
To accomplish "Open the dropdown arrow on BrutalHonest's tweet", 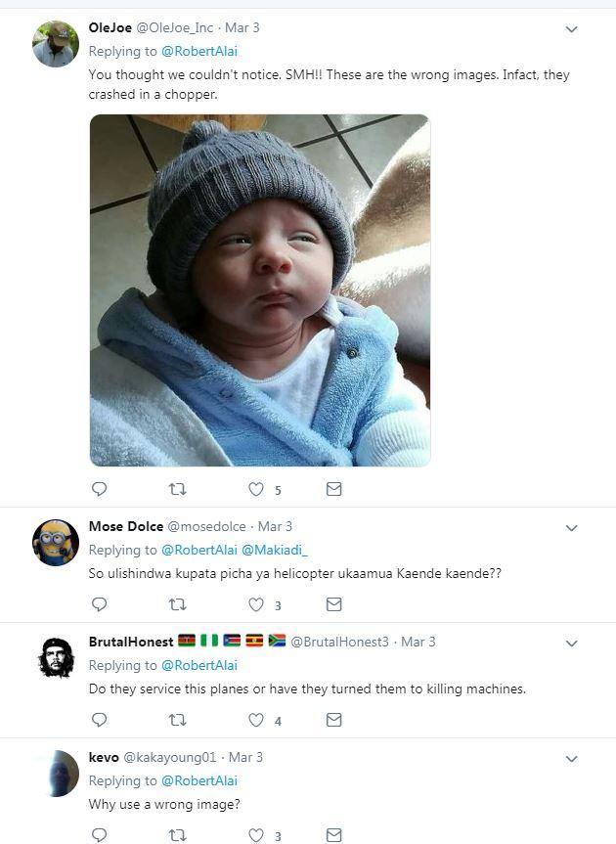I will click(571, 644).
